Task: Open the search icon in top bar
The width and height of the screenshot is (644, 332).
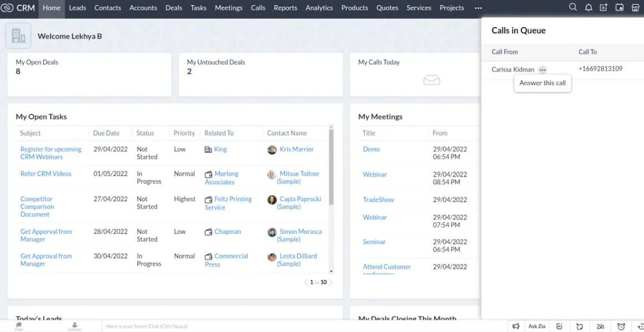Action: [573, 7]
